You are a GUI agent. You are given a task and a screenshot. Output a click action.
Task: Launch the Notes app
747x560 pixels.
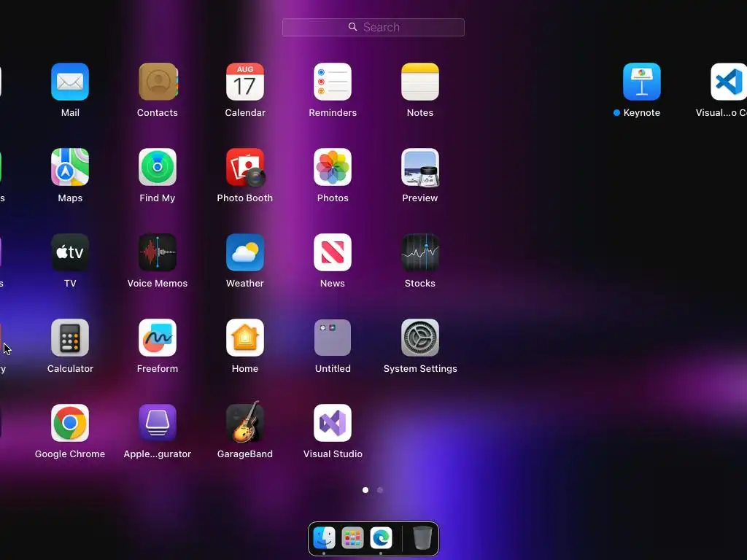[x=420, y=82]
